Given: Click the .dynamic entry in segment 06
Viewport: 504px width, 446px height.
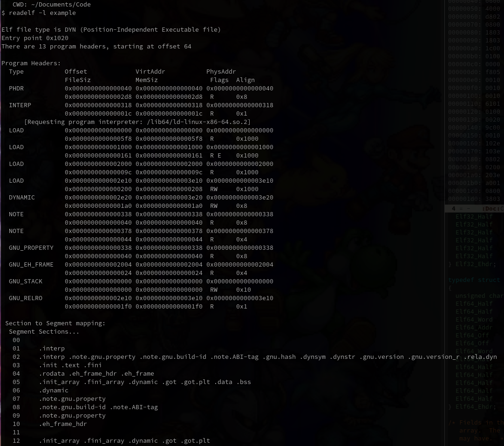Looking at the screenshot, I should coord(54,390).
